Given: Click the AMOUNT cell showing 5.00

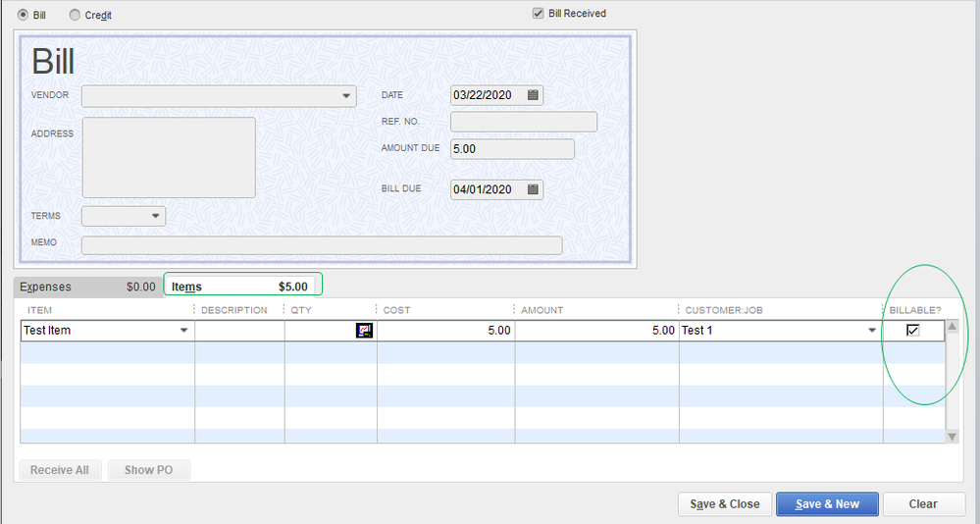Looking at the screenshot, I should click(x=597, y=330).
